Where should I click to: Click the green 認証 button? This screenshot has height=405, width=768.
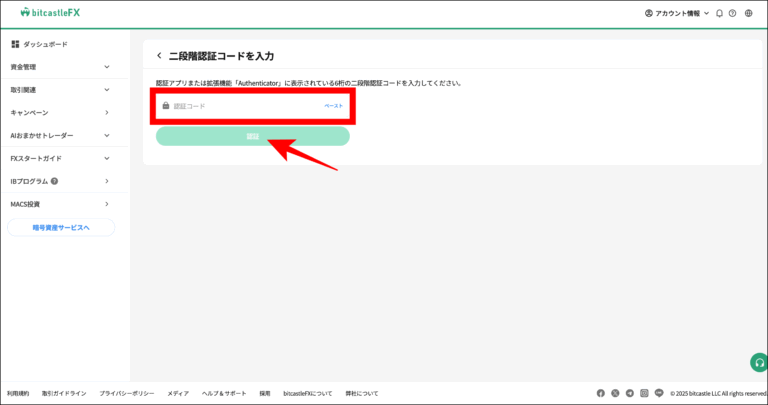click(x=253, y=136)
